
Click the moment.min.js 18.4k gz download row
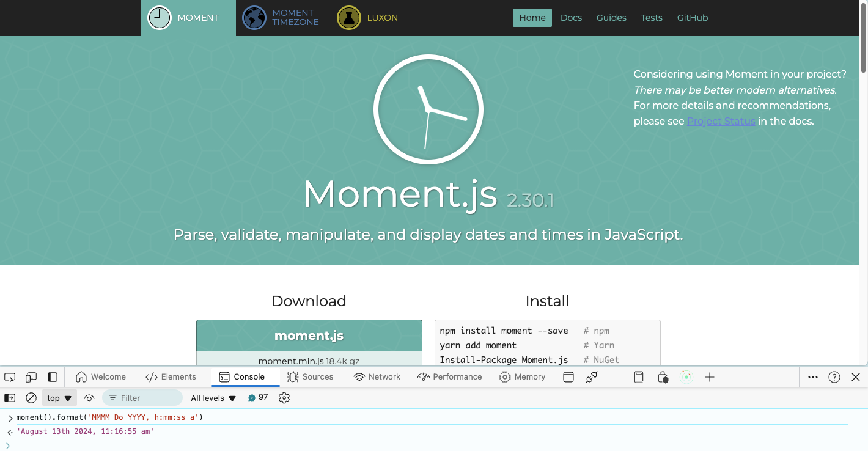pyautogui.click(x=309, y=361)
